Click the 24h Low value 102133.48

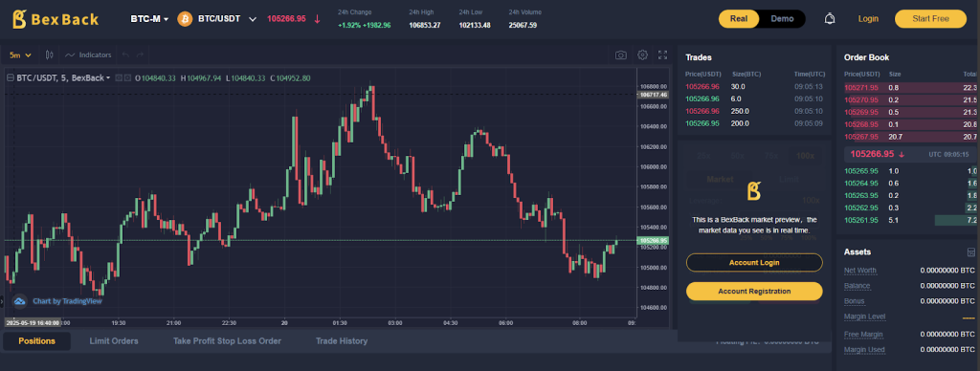click(475, 26)
